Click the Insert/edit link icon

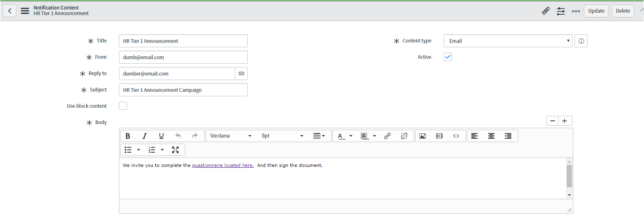(387, 136)
